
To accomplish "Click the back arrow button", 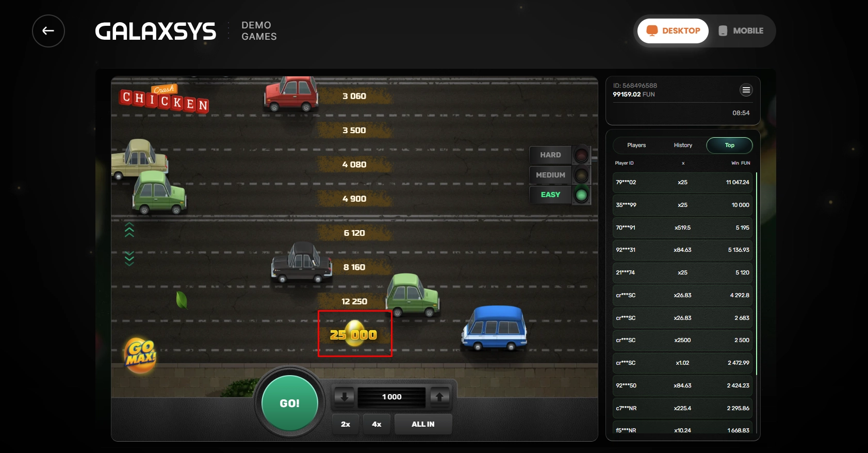I will coord(48,31).
